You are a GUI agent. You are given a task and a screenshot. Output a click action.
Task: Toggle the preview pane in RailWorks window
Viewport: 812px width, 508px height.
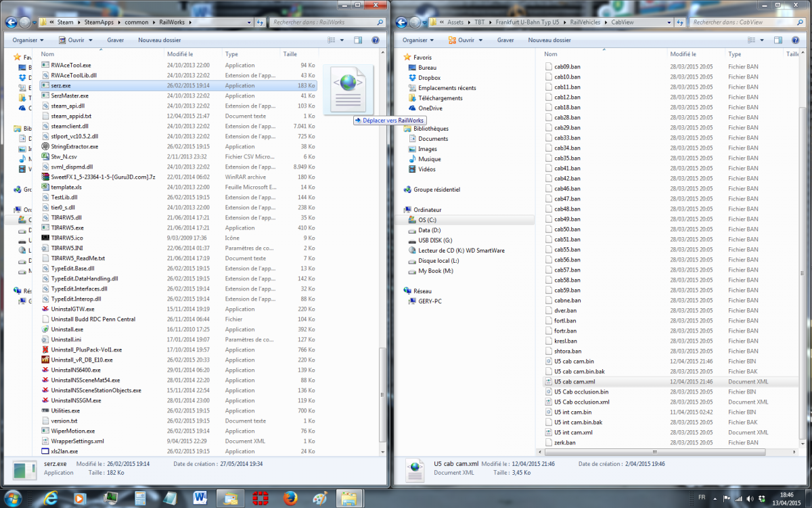(x=358, y=40)
